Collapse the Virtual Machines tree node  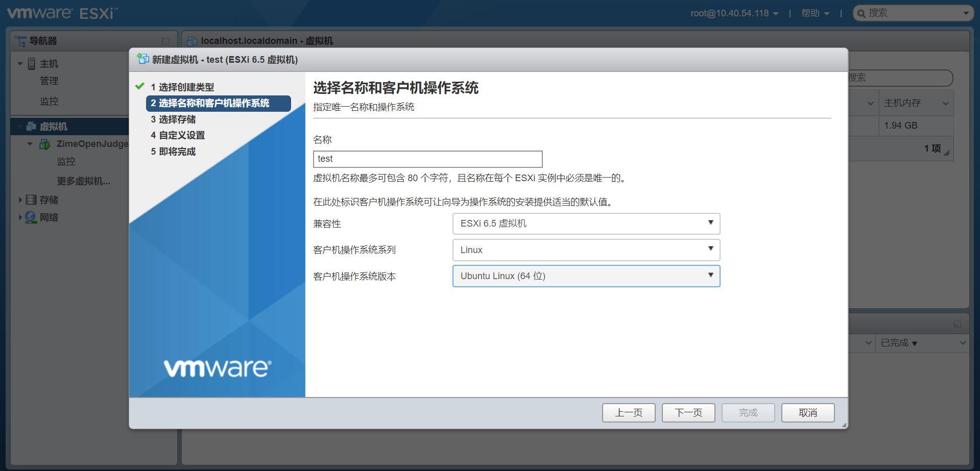[20, 126]
